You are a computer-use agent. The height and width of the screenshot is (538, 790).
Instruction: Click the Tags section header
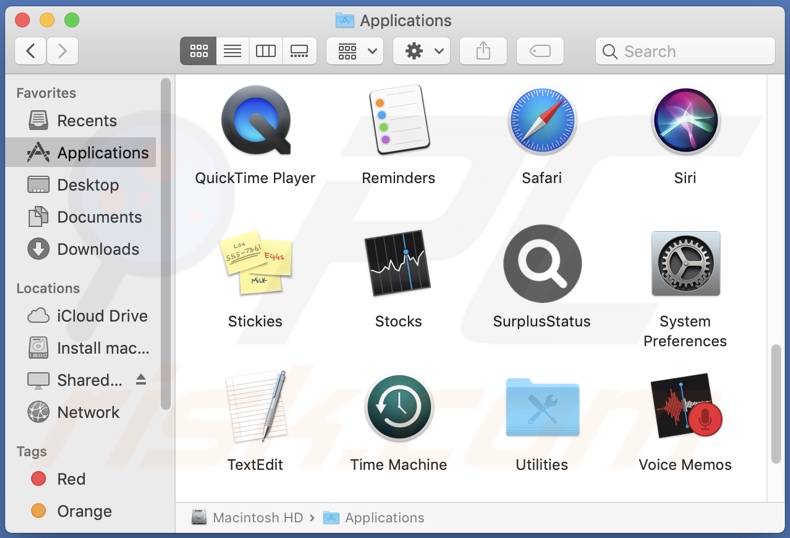coord(31,451)
